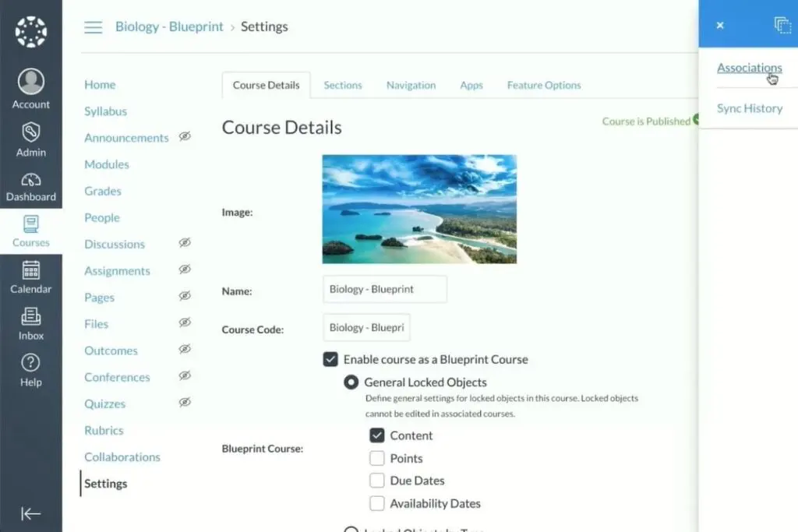Screen dimensions: 798x532
Task: Open the Collaborations course link
Action: click(122, 456)
